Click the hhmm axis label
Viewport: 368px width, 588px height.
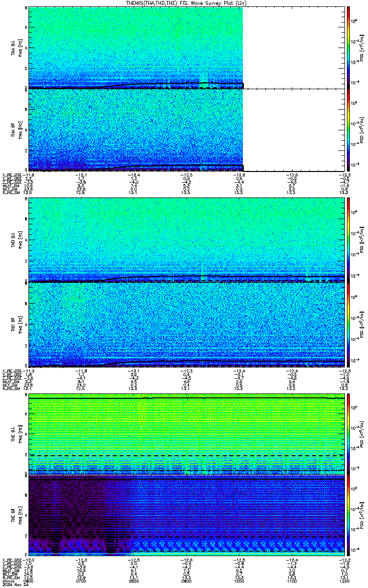[x=8, y=581]
